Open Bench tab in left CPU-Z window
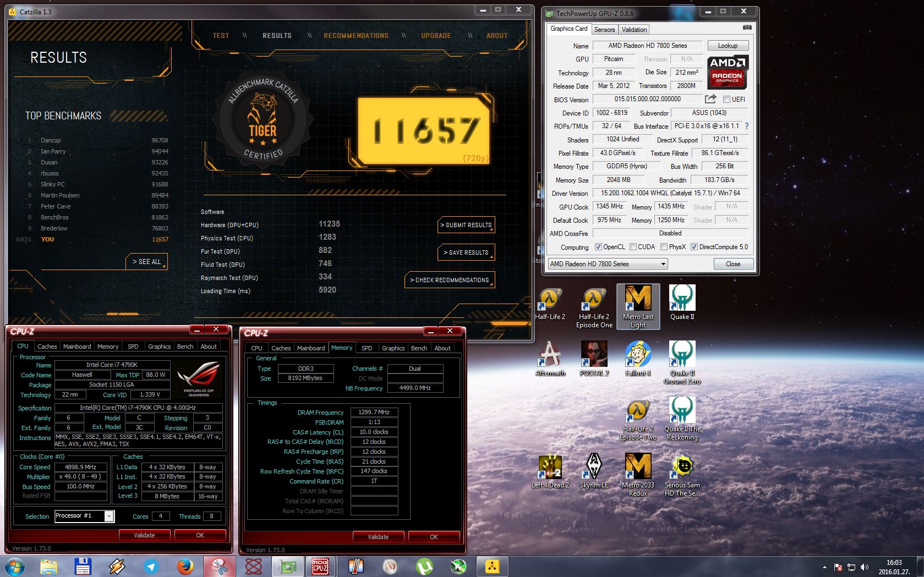This screenshot has width=924, height=577. tap(185, 347)
